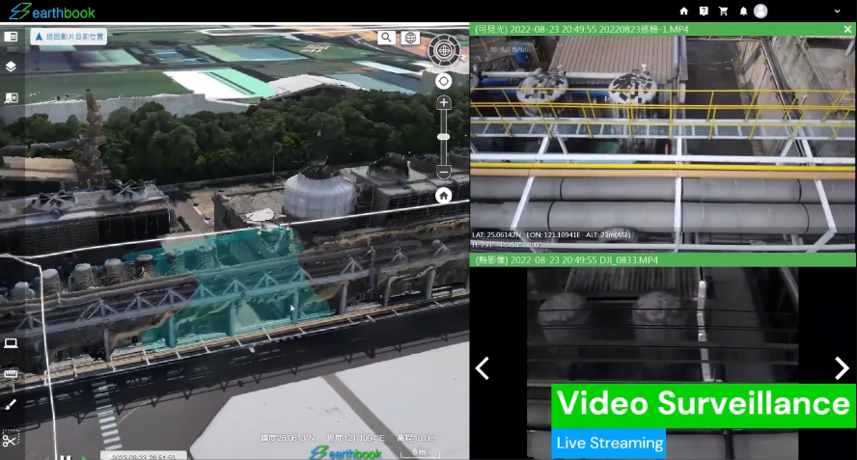Image resolution: width=857 pixels, height=460 pixels.
Task: Click the map zoom slider handle
Action: (x=444, y=137)
